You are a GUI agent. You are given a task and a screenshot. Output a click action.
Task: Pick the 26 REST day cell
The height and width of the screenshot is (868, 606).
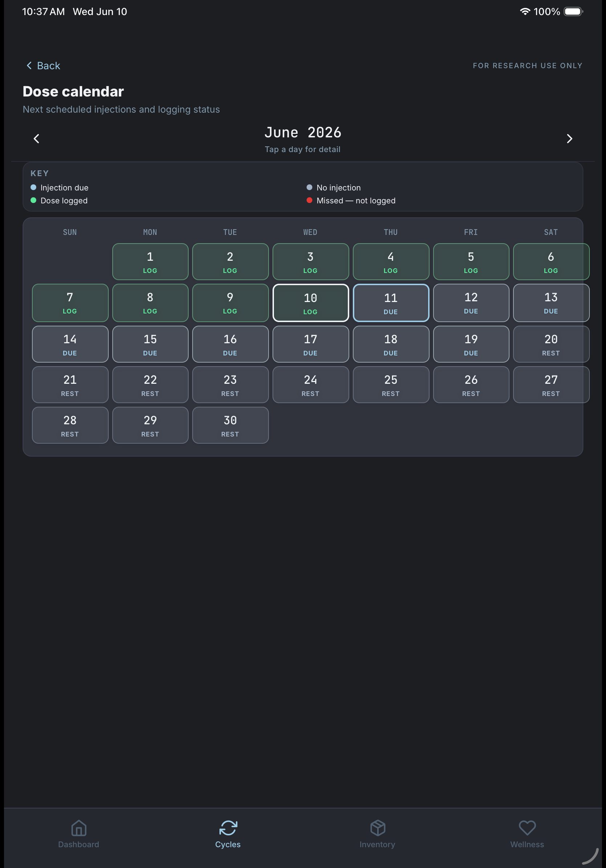[471, 385]
